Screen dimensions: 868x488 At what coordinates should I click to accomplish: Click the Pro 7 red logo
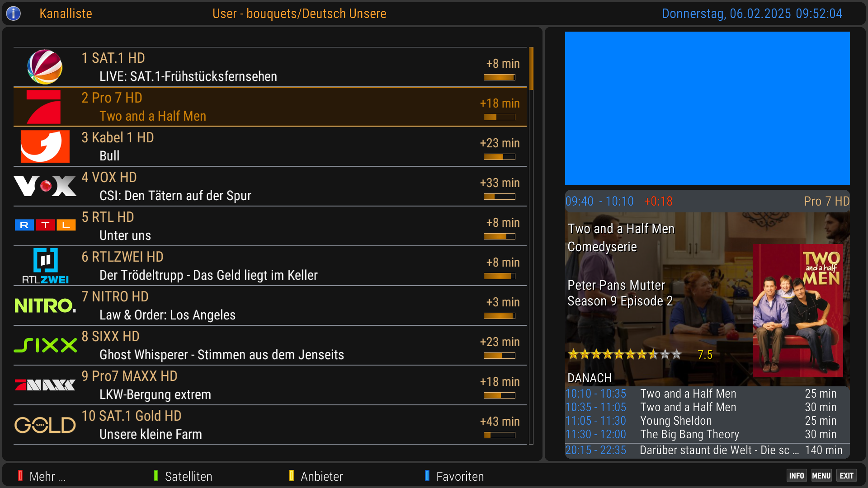44,107
